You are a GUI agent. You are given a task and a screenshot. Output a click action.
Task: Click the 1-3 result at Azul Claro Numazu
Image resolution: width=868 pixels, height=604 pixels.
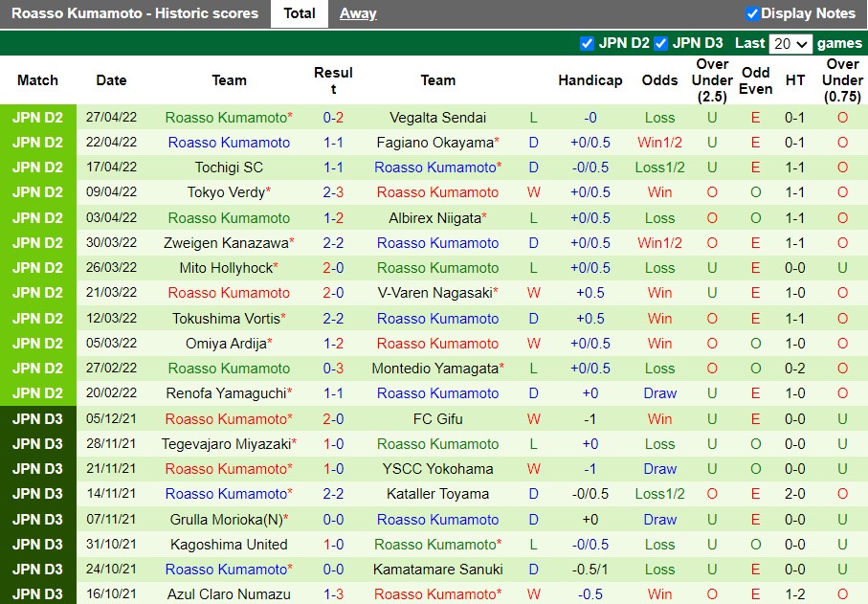click(x=333, y=594)
